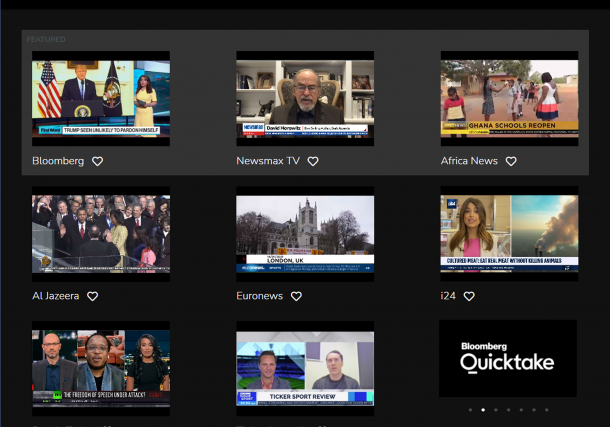Toggle the Al Jazeera favorite heart
This screenshot has height=427, width=610.
tap(93, 296)
